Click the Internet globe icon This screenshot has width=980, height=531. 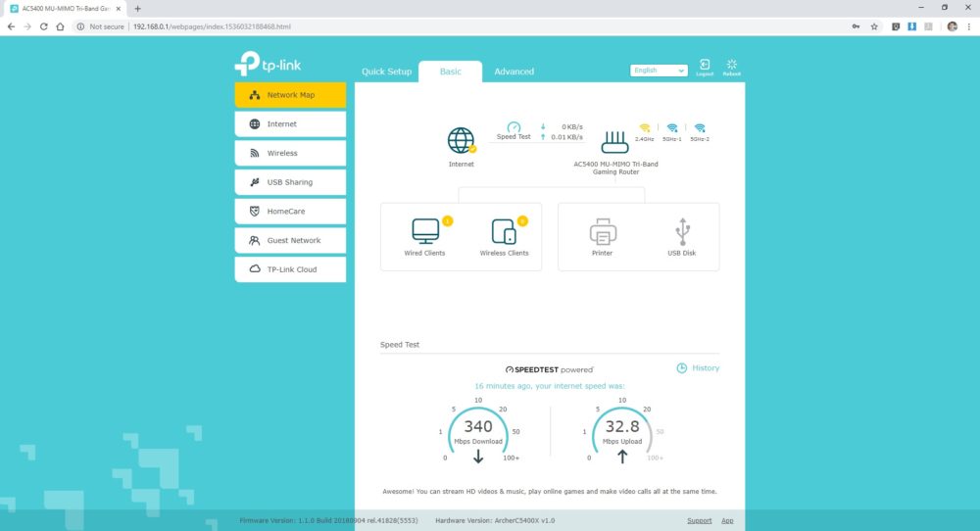tap(461, 140)
